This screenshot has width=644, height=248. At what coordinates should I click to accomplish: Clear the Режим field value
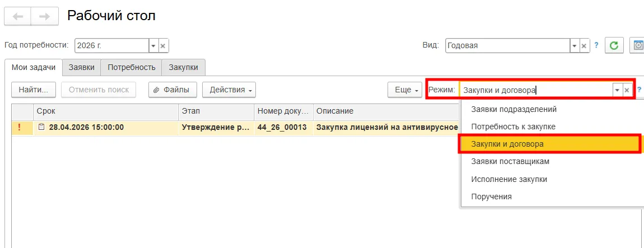tap(627, 90)
